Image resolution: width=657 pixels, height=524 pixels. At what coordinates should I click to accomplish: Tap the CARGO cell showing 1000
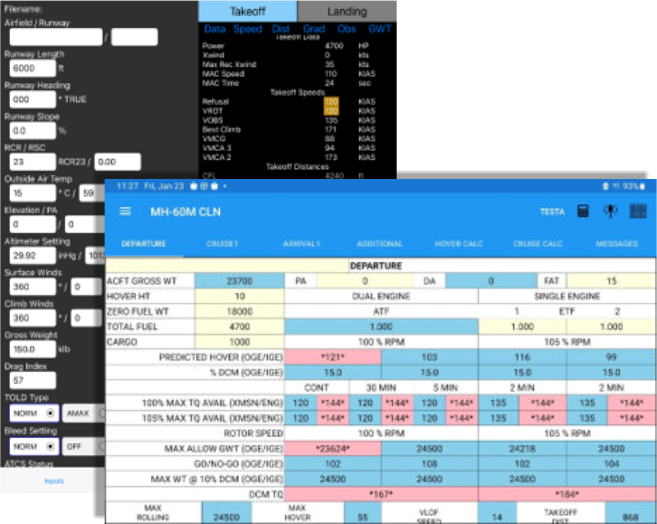click(x=239, y=342)
